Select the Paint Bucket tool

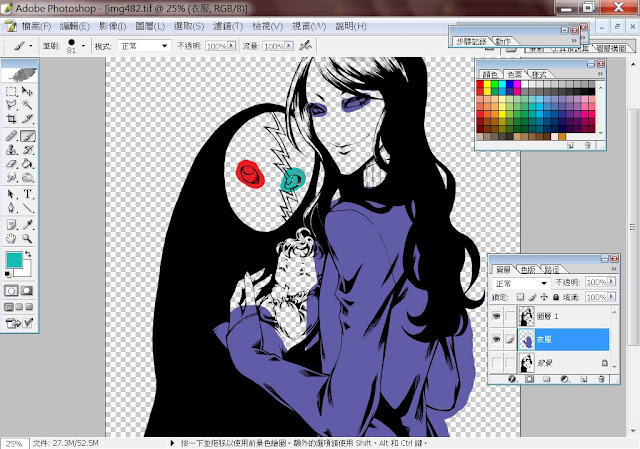coord(27,164)
